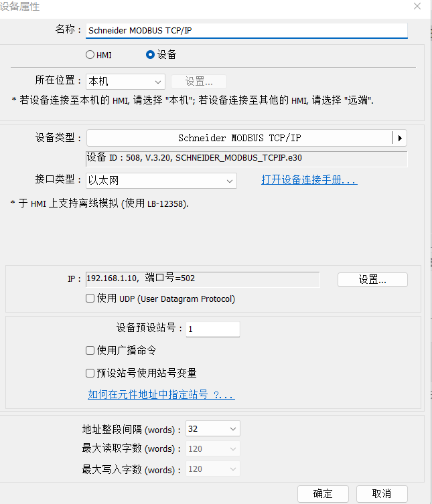The image size is (432, 504).
Task: Click the 设备预设站号 input field
Action: 212,329
